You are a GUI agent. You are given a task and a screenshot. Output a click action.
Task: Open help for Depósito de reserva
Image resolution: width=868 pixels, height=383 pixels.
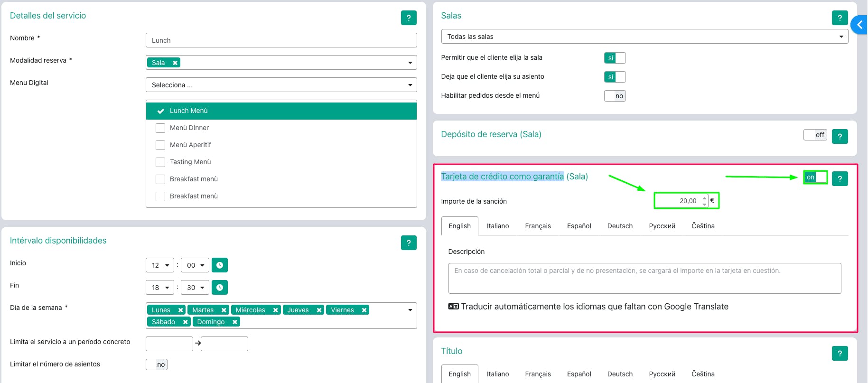click(840, 137)
